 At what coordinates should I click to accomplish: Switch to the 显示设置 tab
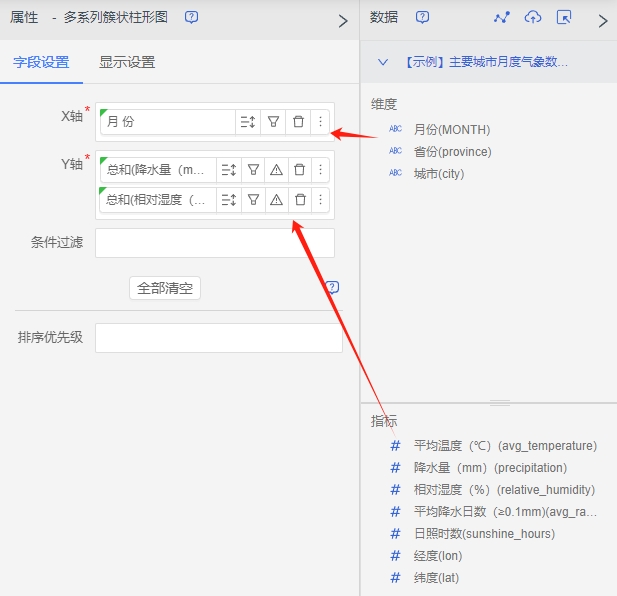(x=127, y=62)
